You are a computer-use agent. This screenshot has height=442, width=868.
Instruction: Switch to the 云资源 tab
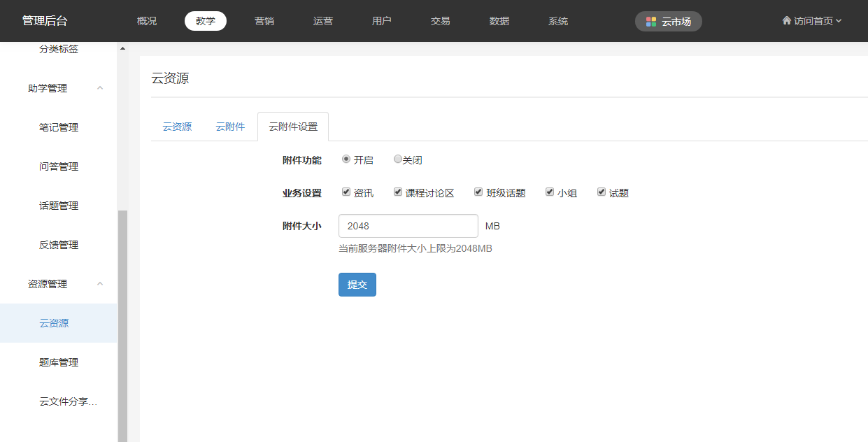(x=177, y=127)
